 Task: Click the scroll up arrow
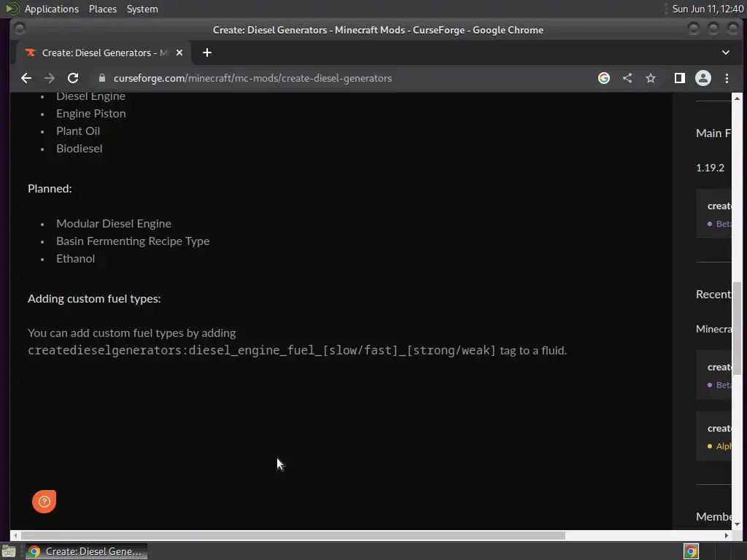click(x=737, y=98)
